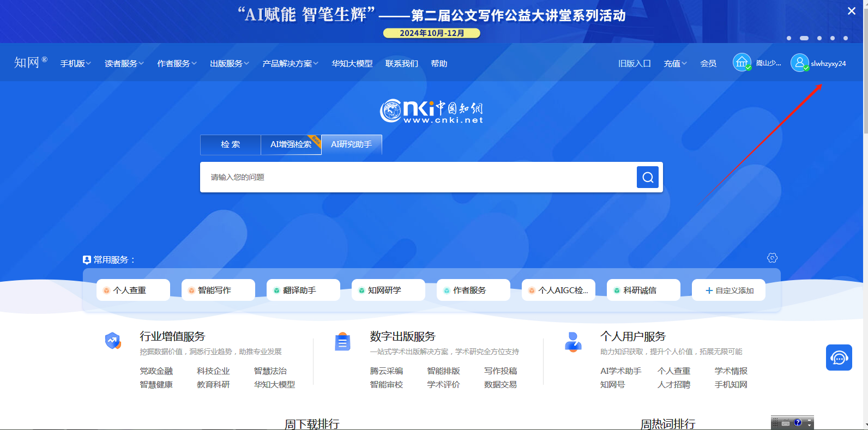Screen dimensions: 868x430
Task: Click the personal user avatar icon
Action: click(800, 63)
